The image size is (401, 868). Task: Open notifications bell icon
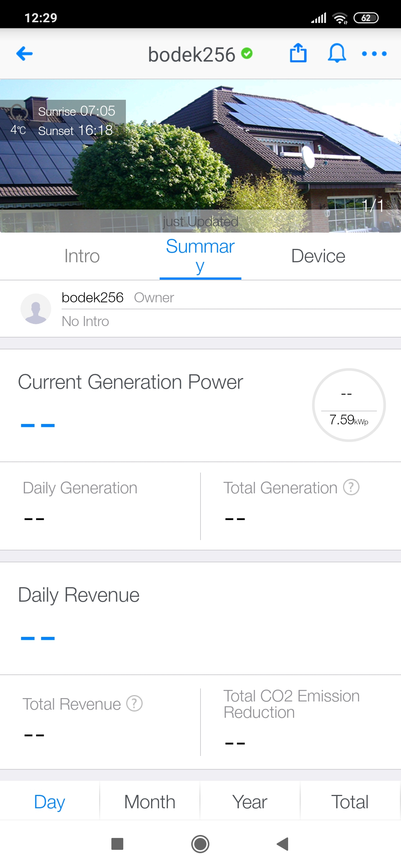point(337,53)
